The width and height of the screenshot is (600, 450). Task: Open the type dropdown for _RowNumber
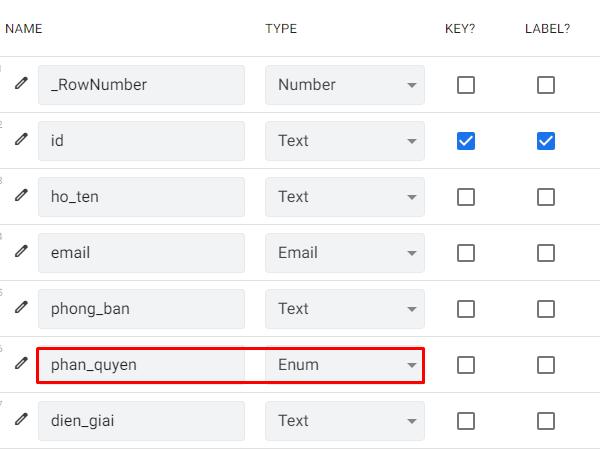(x=344, y=85)
